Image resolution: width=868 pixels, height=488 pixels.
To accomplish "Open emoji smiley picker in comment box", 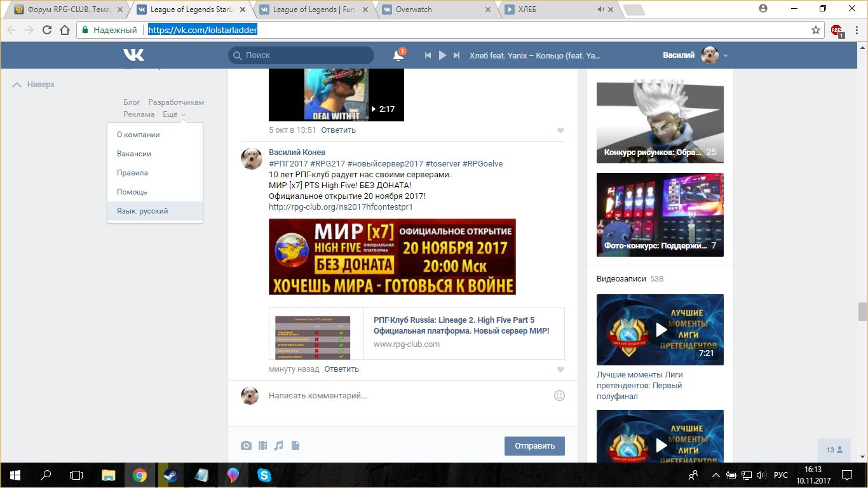I will click(x=559, y=395).
